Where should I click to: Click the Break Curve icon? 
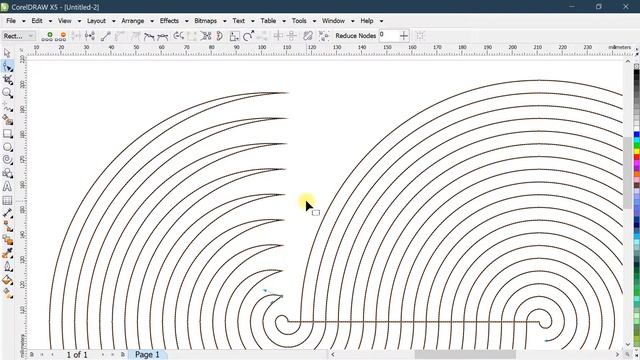coord(90,36)
